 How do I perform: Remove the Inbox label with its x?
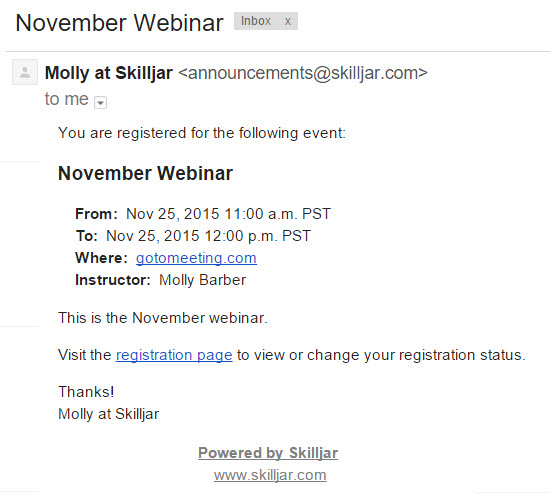(x=288, y=21)
